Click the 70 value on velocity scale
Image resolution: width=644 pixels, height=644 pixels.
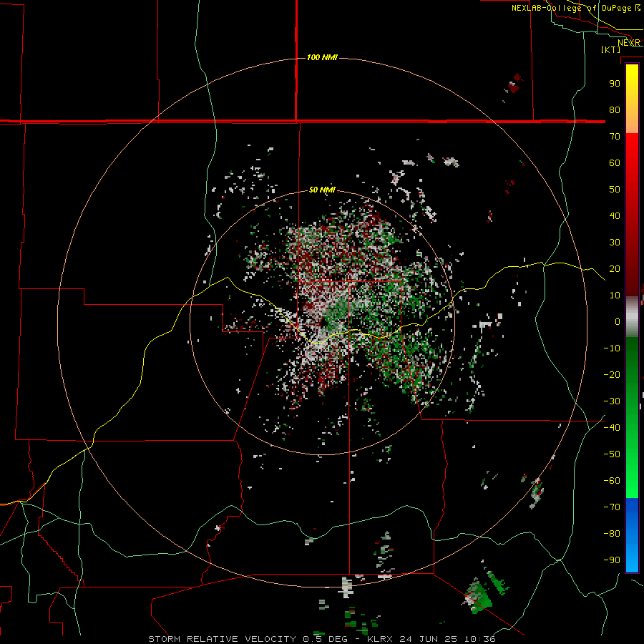615,137
